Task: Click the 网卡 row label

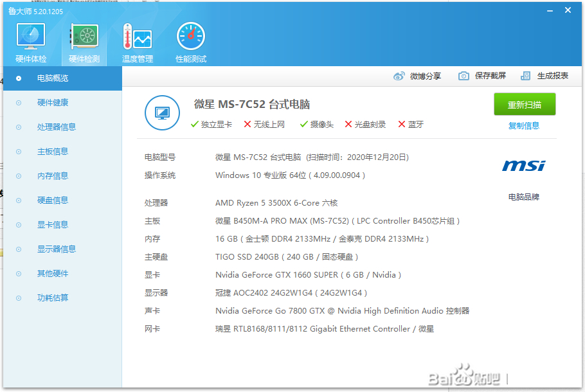Action: click(152, 329)
